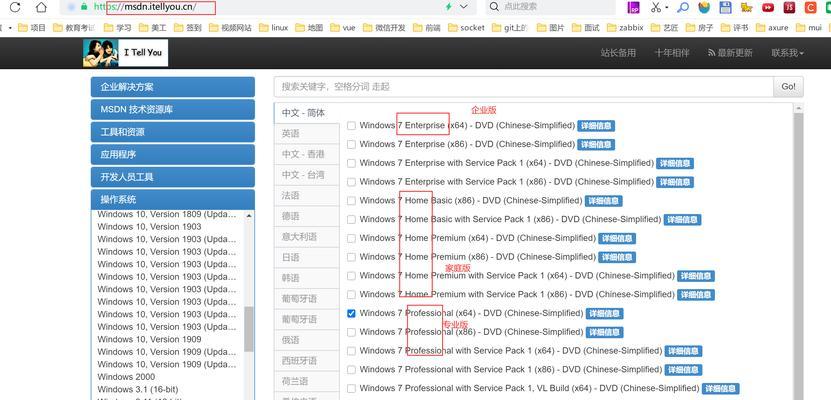The height and width of the screenshot is (400, 831).
Task: Switch to the 法语 language tab
Action: pos(306,195)
